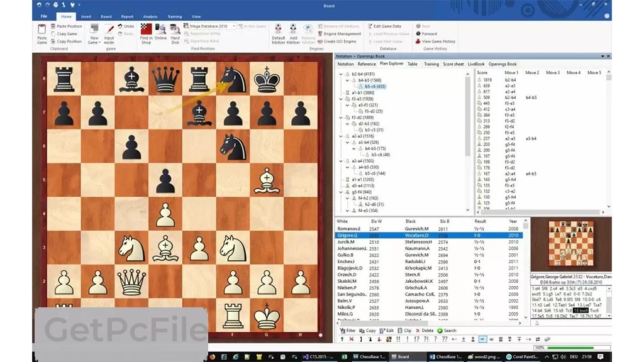Click the Clip button in the game list toolbar
Screen dimensions: 644x362
[404, 331]
